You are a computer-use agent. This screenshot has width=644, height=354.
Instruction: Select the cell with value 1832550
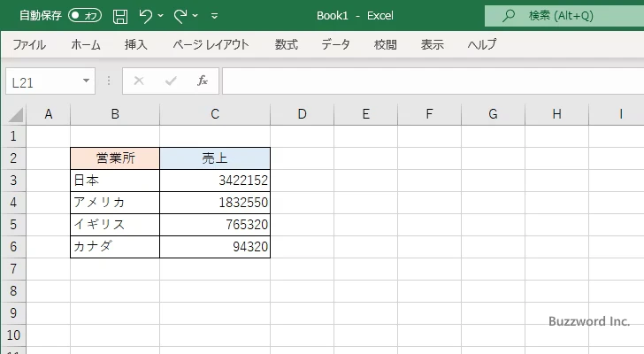point(215,203)
